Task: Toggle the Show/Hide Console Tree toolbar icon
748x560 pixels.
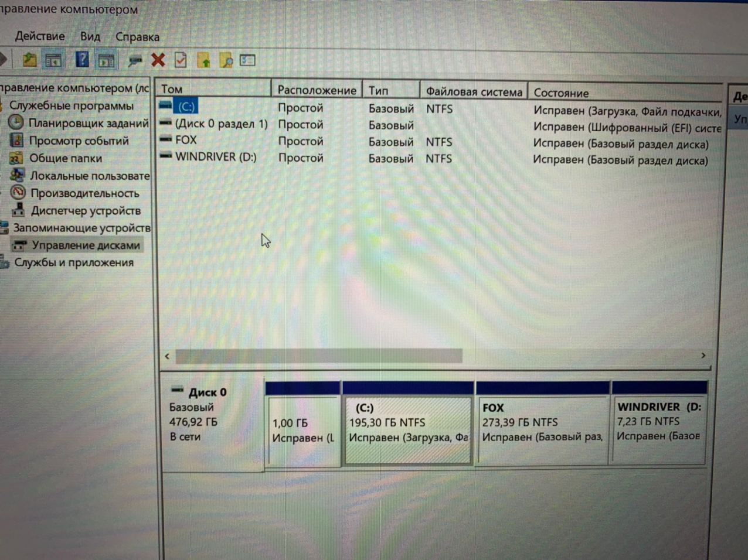Action: (53, 60)
